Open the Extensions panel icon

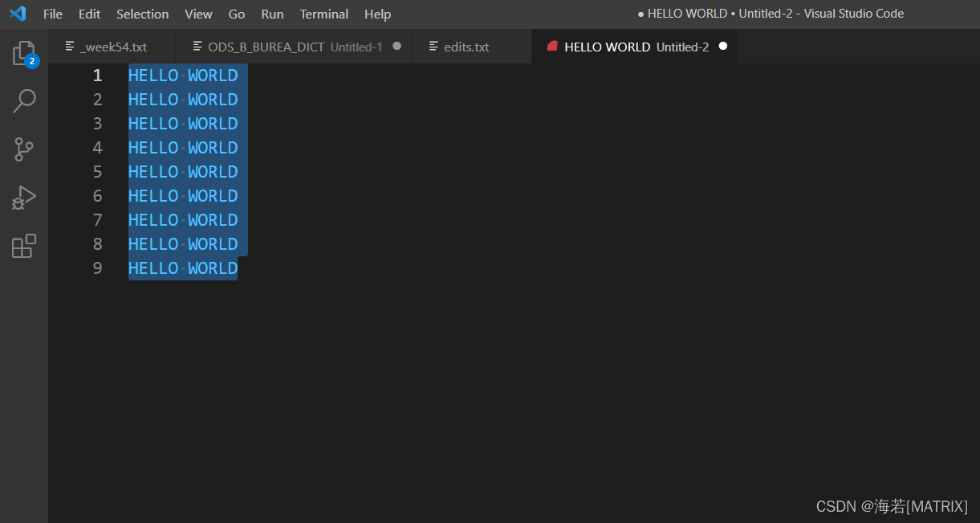click(x=24, y=246)
